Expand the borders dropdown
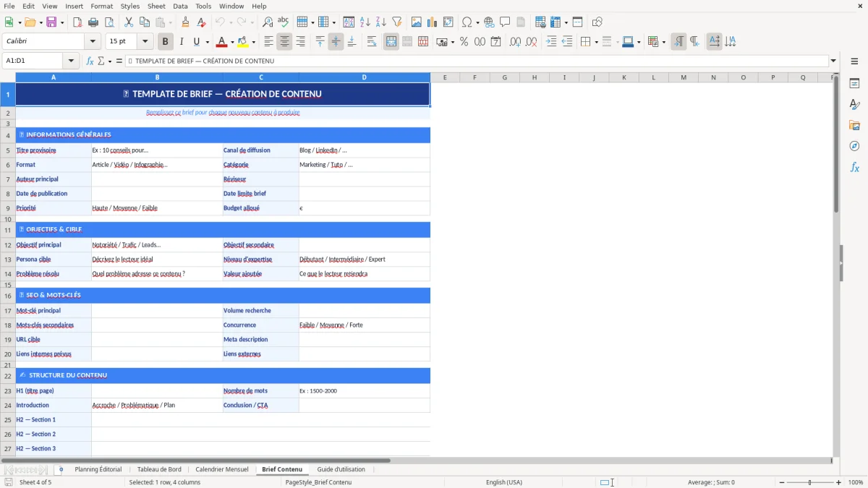The width and height of the screenshot is (868, 488). 596,41
